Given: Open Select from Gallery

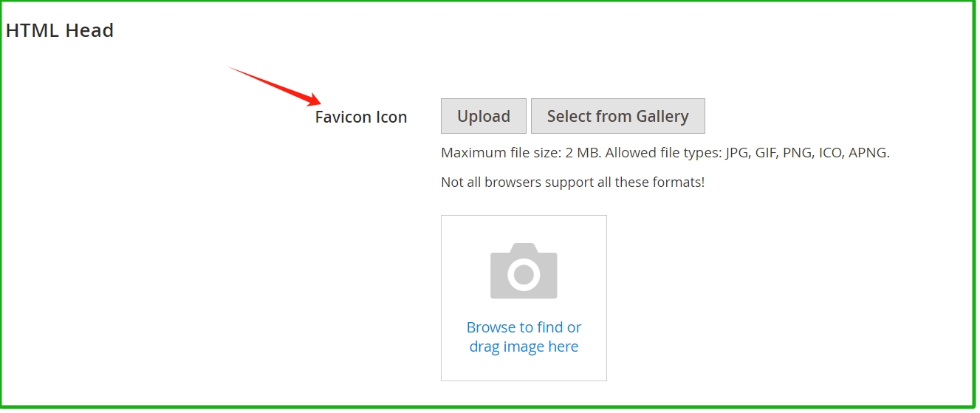Looking at the screenshot, I should [x=618, y=116].
